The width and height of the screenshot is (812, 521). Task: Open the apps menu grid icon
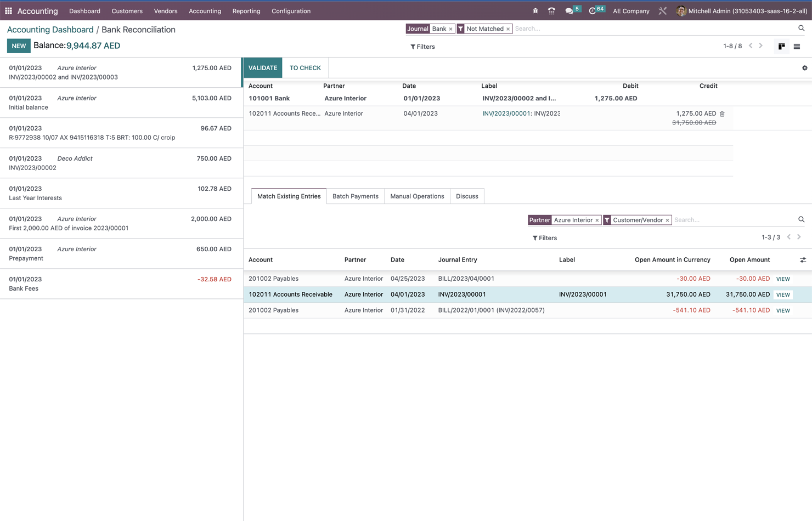pos(8,11)
